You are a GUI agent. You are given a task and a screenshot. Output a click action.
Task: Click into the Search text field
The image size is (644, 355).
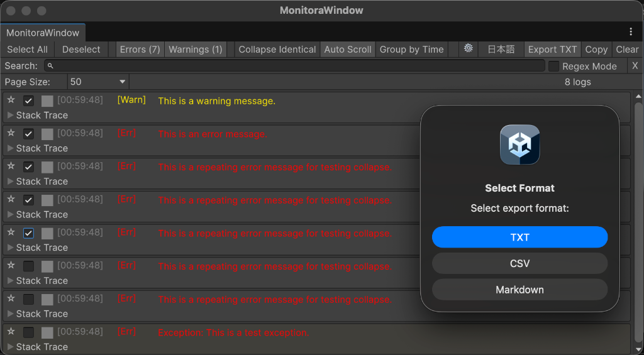(296, 66)
